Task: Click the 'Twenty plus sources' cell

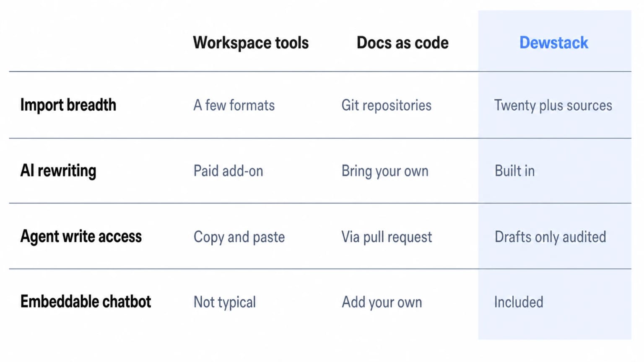Action: [x=553, y=105]
